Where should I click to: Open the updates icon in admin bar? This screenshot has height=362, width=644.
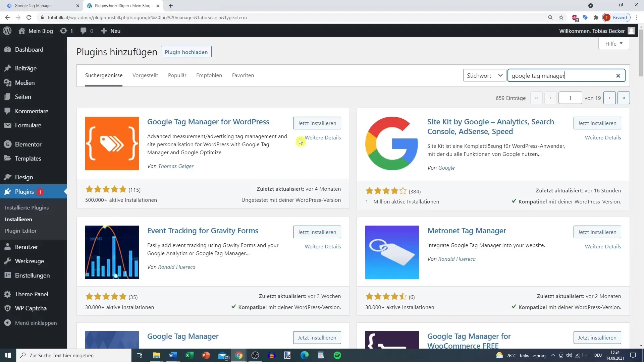click(63, 31)
